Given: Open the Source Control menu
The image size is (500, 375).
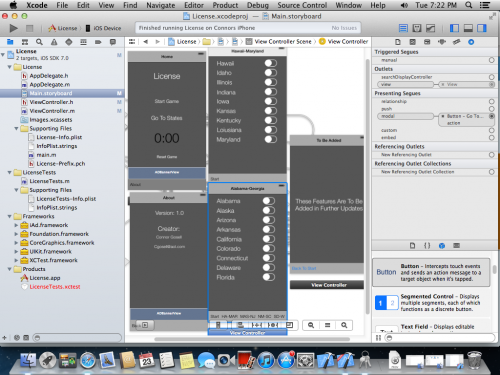Looking at the screenshot, I should tap(302, 5).
